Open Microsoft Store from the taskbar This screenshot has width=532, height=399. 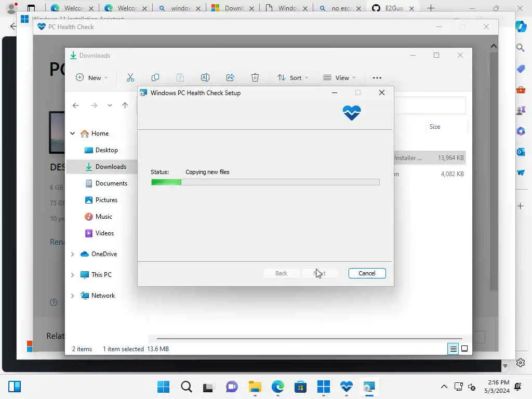click(x=300, y=387)
